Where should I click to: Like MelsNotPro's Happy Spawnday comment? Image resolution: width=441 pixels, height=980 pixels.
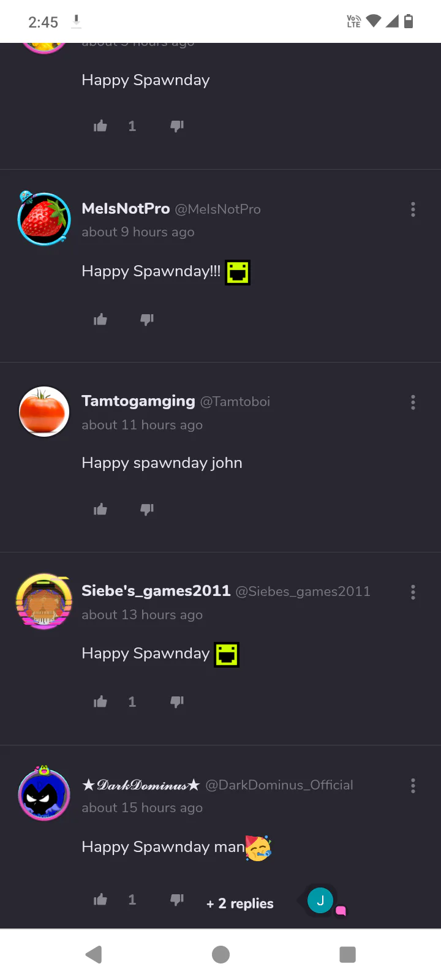(100, 319)
